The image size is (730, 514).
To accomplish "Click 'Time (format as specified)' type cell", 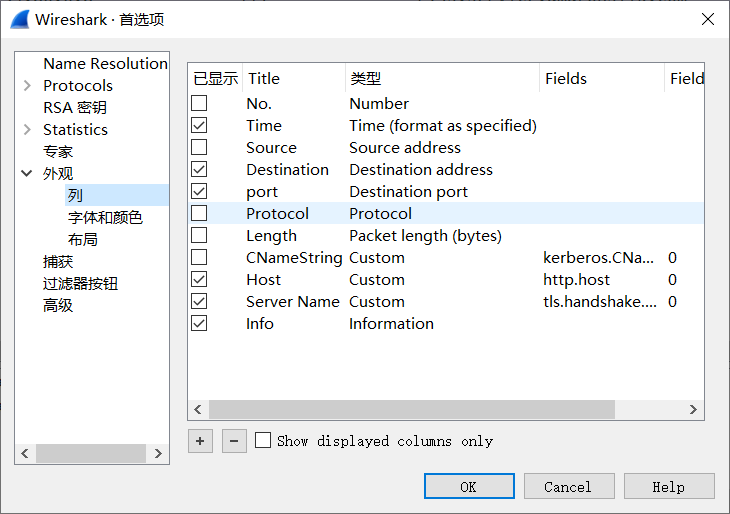I will coord(443,125).
